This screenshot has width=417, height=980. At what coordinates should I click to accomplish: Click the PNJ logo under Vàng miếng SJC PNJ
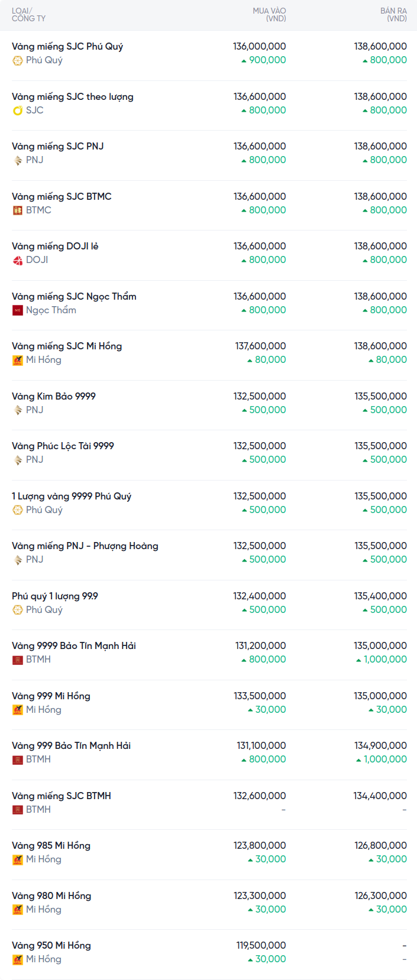pos(18,160)
